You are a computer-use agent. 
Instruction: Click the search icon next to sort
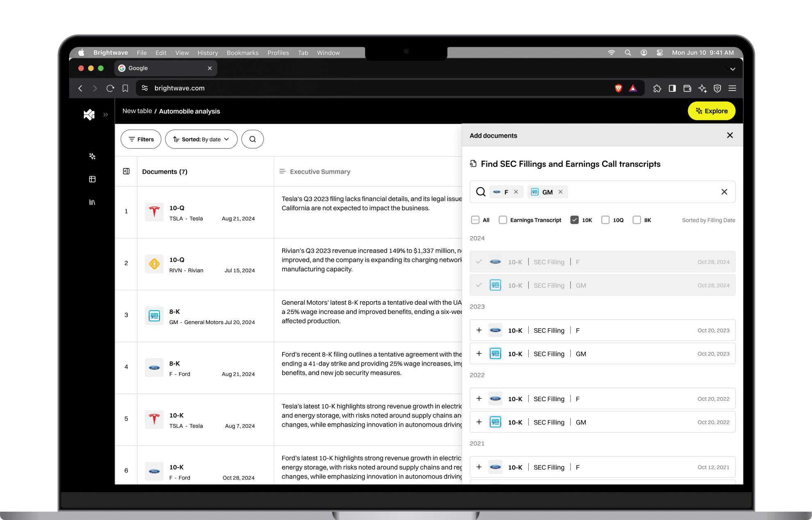pyautogui.click(x=253, y=139)
